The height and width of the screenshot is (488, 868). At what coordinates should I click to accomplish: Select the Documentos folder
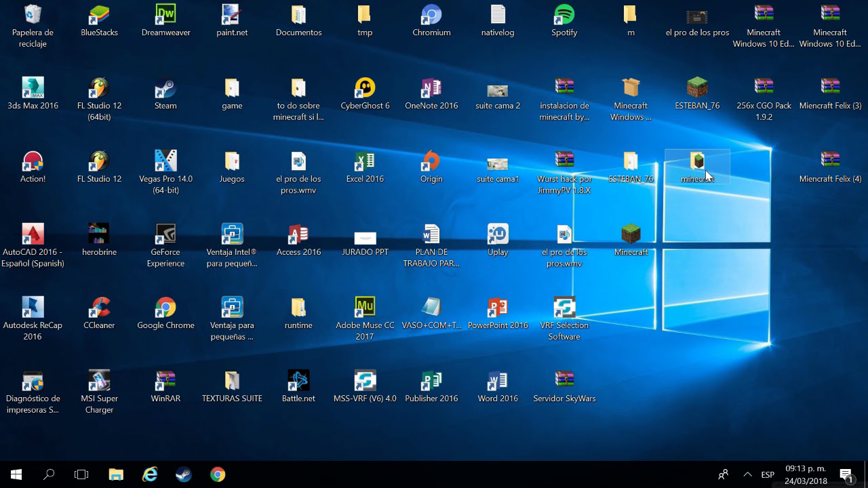coord(298,20)
